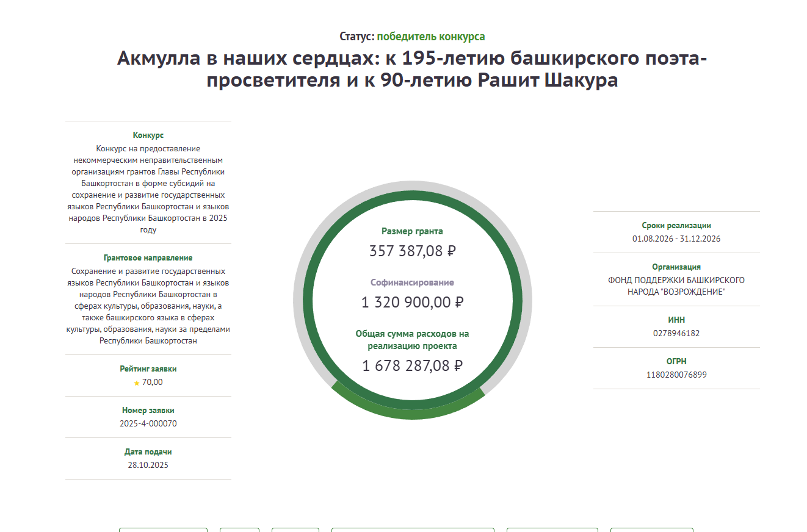This screenshot has width=807, height=532.
Task: Click the contest description paragraph
Action: [x=148, y=189]
